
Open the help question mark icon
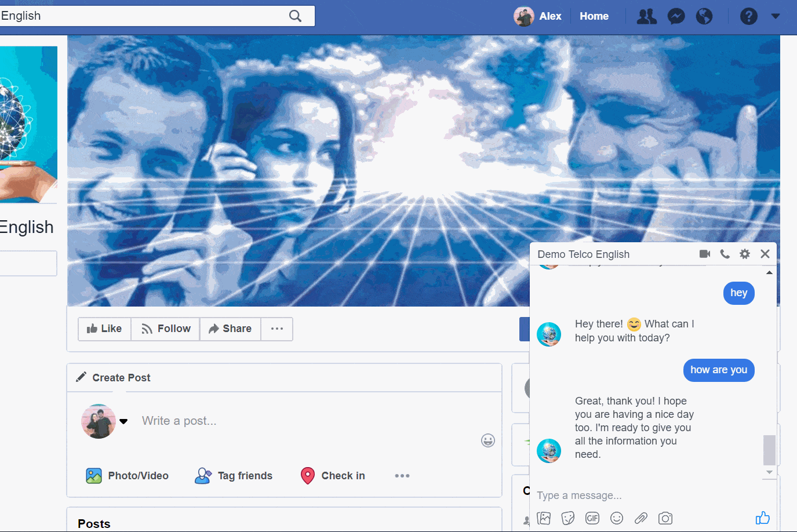click(x=748, y=16)
